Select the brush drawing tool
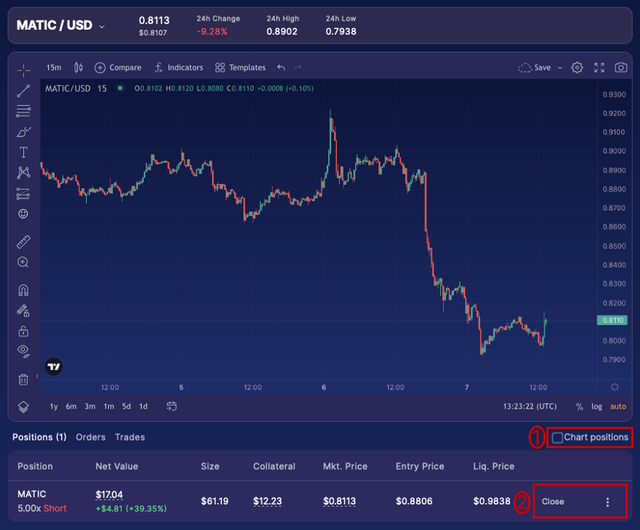Image resolution: width=640 pixels, height=530 pixels. point(24,132)
